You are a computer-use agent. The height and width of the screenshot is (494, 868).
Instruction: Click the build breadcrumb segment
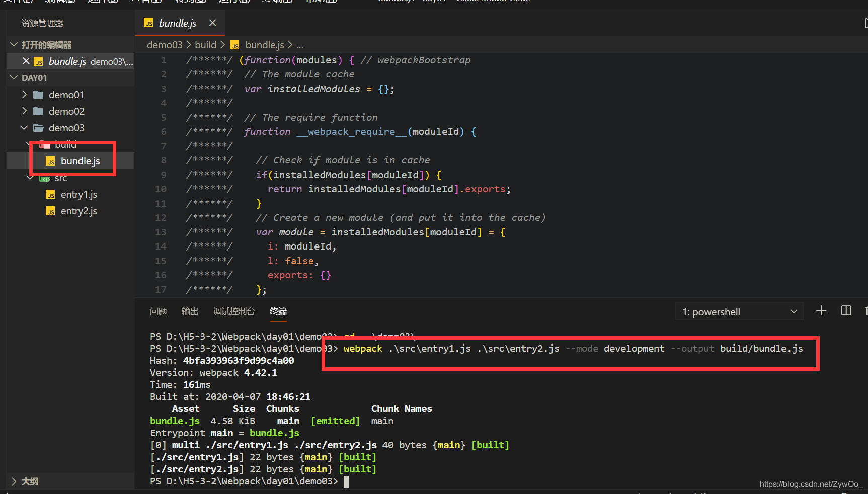point(205,45)
